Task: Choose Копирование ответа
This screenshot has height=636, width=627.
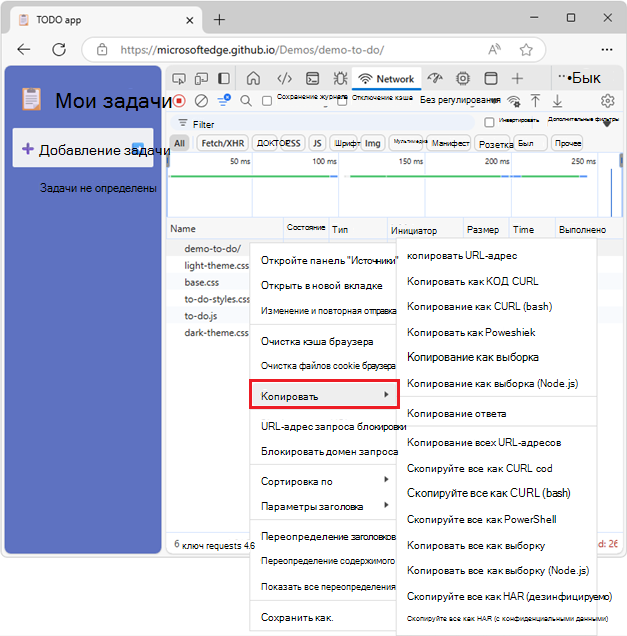Action: point(496,414)
